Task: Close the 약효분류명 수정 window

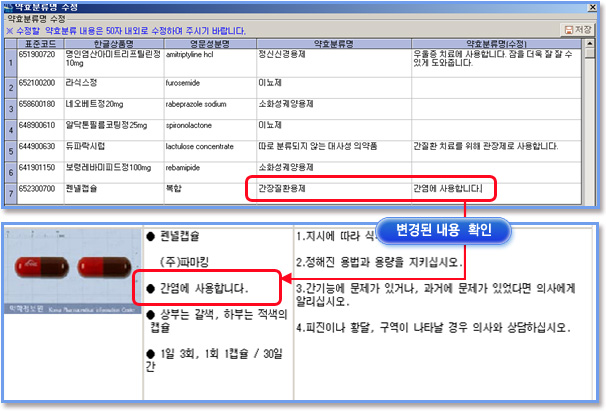Action: point(594,7)
